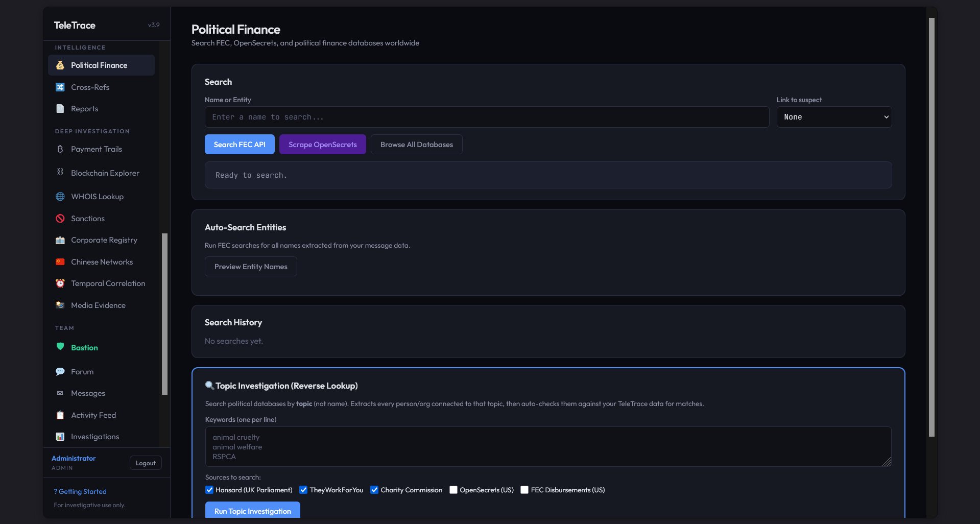The image size is (980, 524).
Task: Uncheck the Hansard (UK Parliament) source
Action: click(209, 490)
